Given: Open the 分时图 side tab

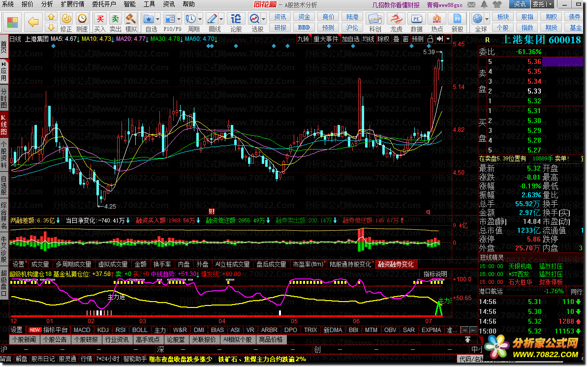Looking at the screenshot, I should [4, 98].
